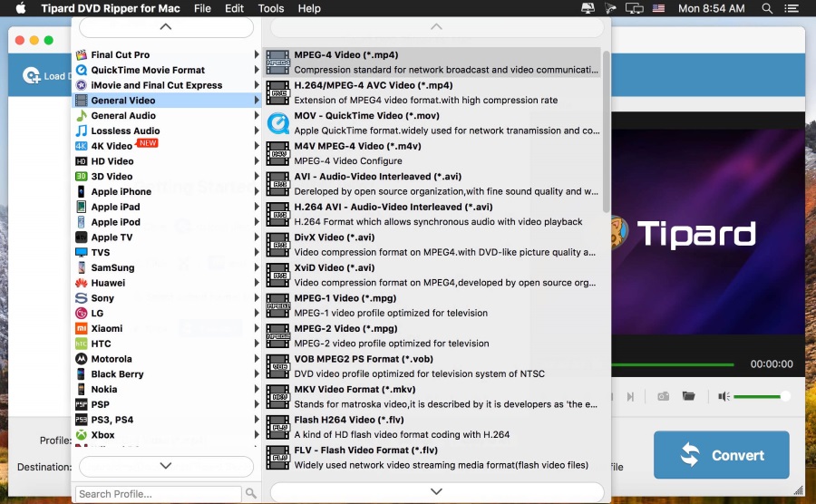Viewport: 816px width, 504px height.
Task: Click the 3D Video category icon
Action: 82,177
